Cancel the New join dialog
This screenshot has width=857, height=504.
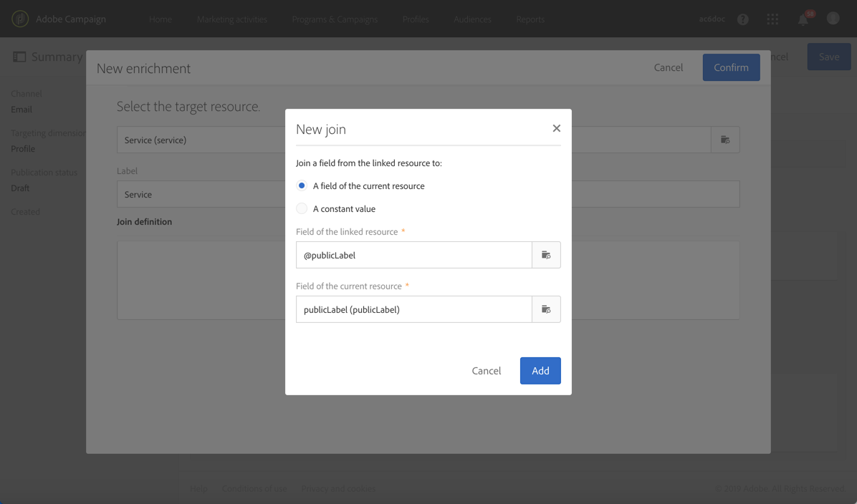[487, 371]
